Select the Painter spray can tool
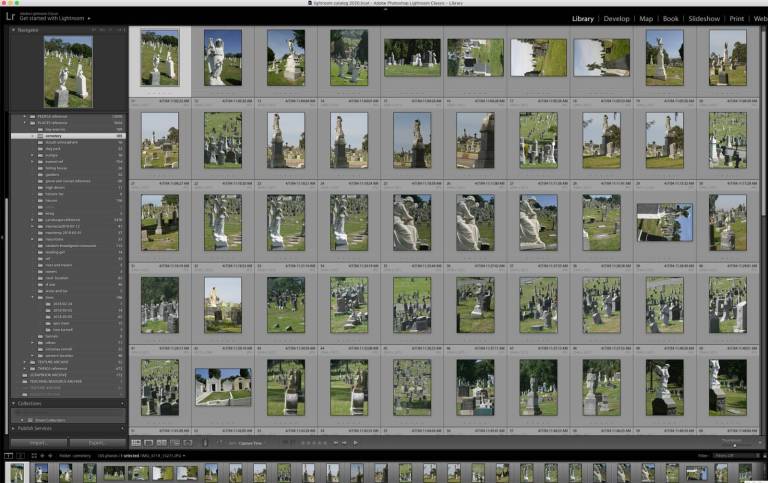The image size is (768, 483). (207, 442)
